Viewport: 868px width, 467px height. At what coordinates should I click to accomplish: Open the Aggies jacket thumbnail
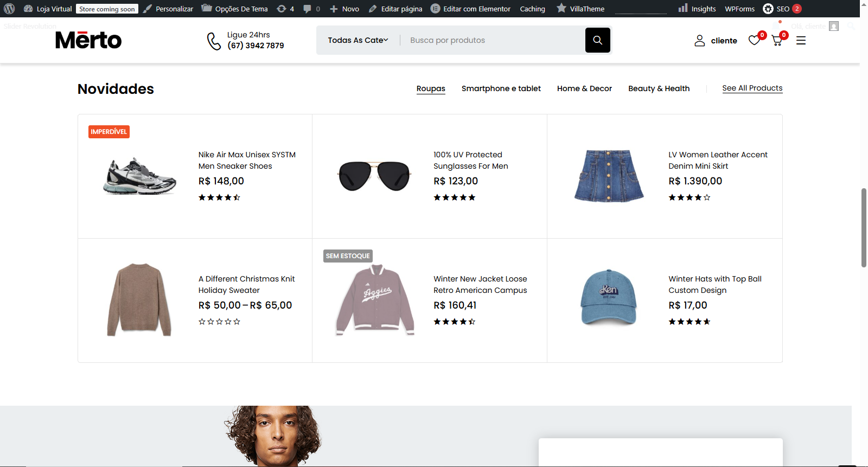(x=375, y=300)
